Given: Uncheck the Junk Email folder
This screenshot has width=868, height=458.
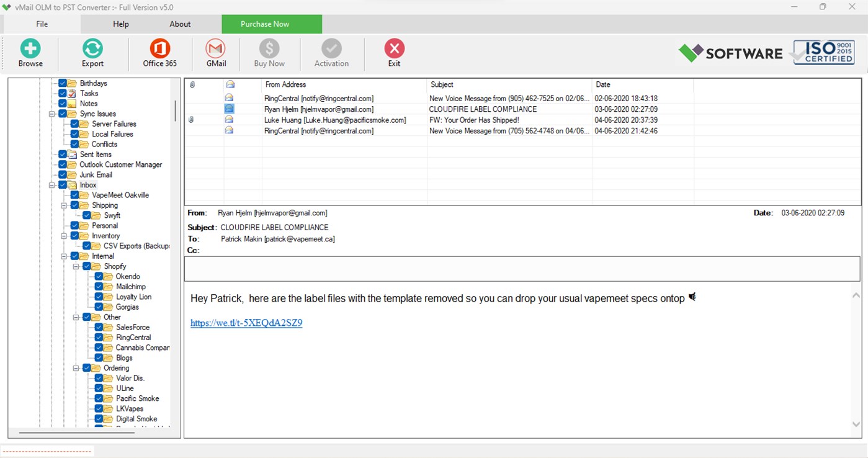Looking at the screenshot, I should coord(63,174).
